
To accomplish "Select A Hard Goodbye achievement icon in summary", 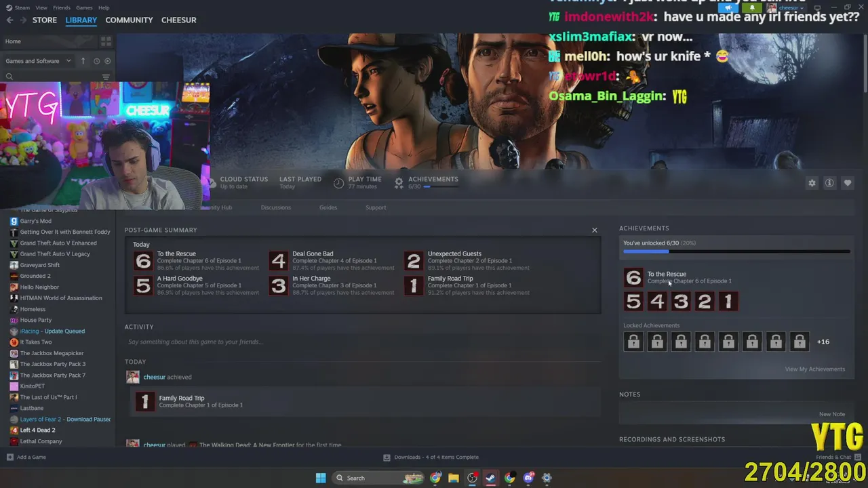I will 143,285.
